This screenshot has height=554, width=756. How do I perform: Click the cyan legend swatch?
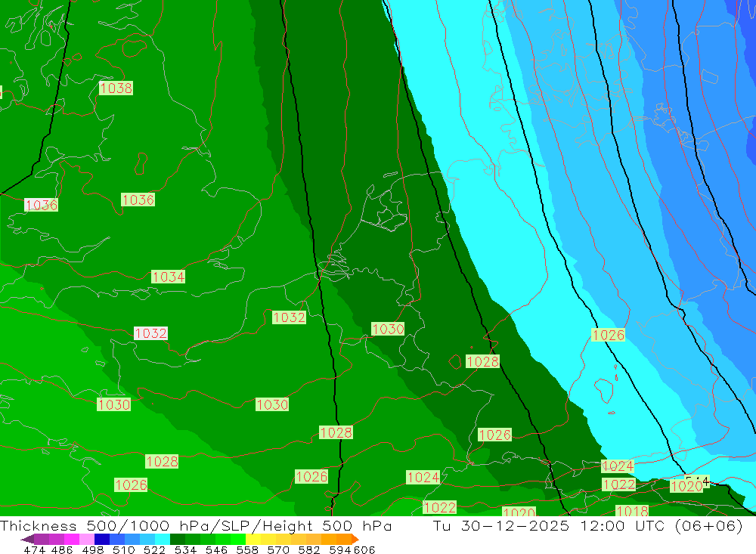click(x=162, y=539)
